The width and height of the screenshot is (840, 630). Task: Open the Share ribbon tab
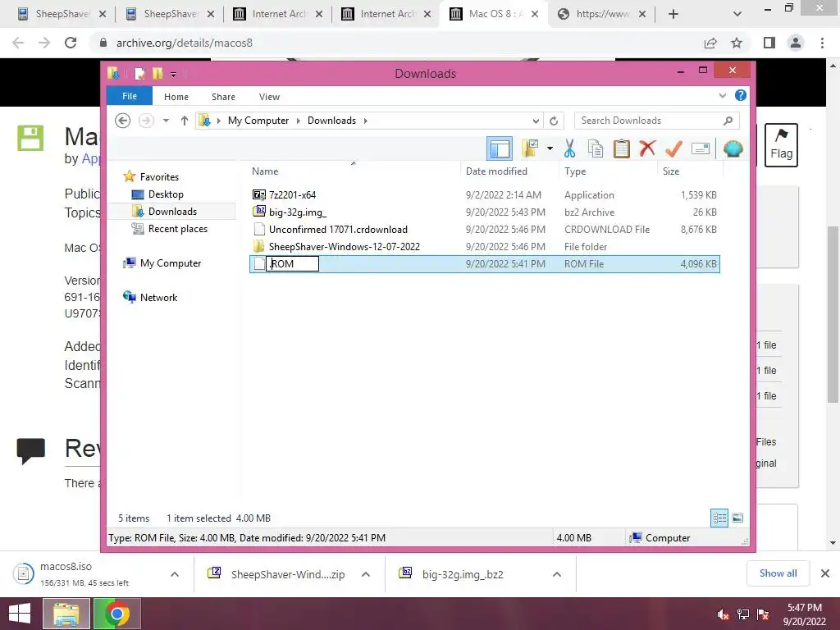[223, 97]
